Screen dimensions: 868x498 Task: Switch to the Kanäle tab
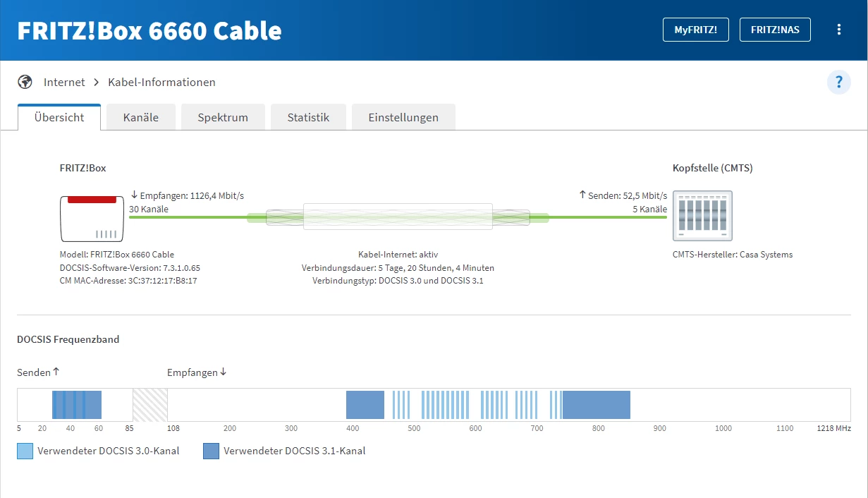[140, 118]
